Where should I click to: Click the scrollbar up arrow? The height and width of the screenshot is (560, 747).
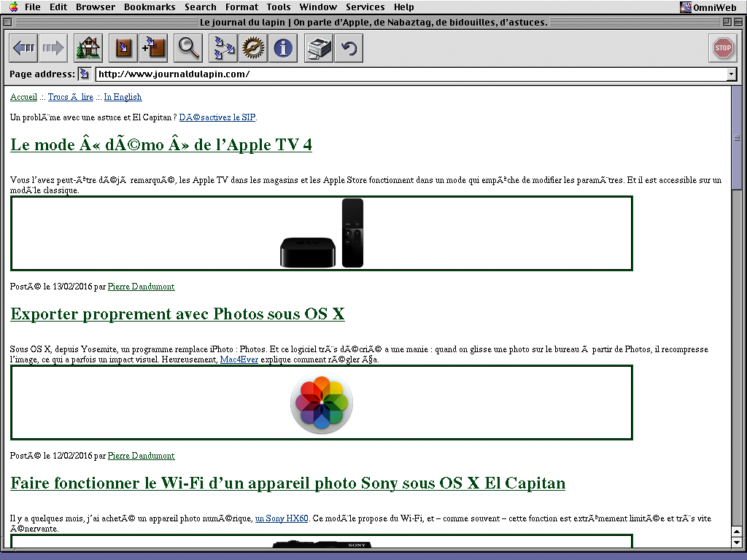click(737, 531)
